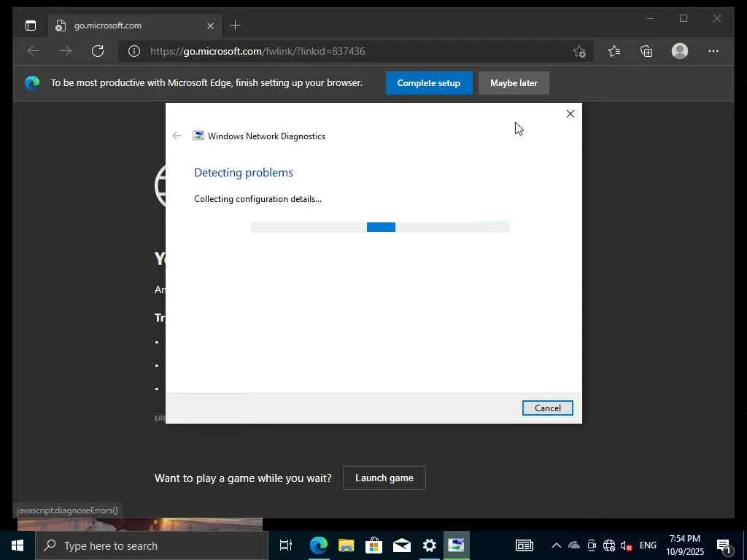Click the muted volume tray icon
747x560 pixels.
[x=626, y=545]
